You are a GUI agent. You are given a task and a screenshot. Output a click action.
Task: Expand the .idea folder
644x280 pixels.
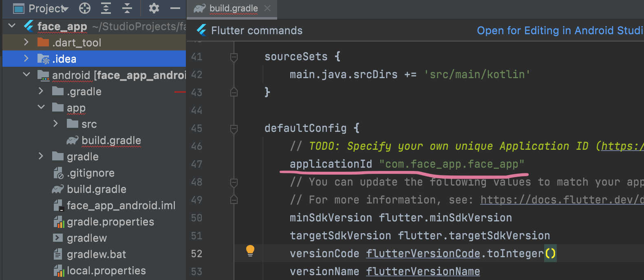(x=26, y=59)
